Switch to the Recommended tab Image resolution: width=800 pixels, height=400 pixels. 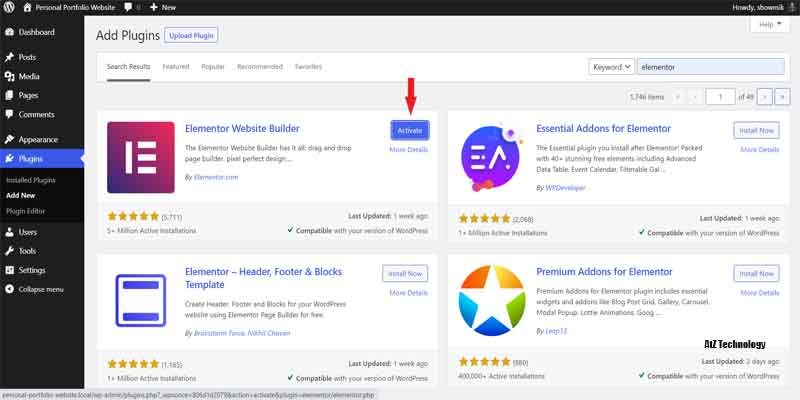click(260, 67)
